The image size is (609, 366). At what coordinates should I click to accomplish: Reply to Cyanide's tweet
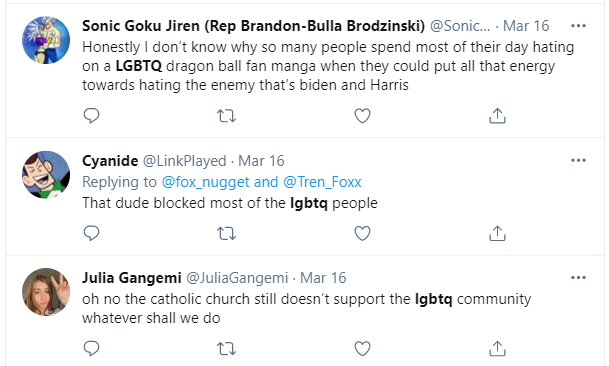[x=91, y=233]
